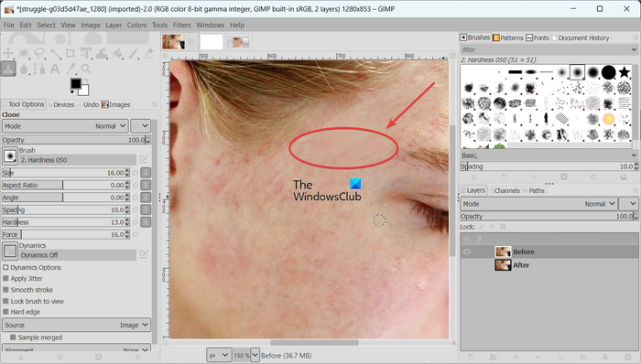Select the star brush in Brushes panel
This screenshot has width=641, height=364.
pos(624,72)
